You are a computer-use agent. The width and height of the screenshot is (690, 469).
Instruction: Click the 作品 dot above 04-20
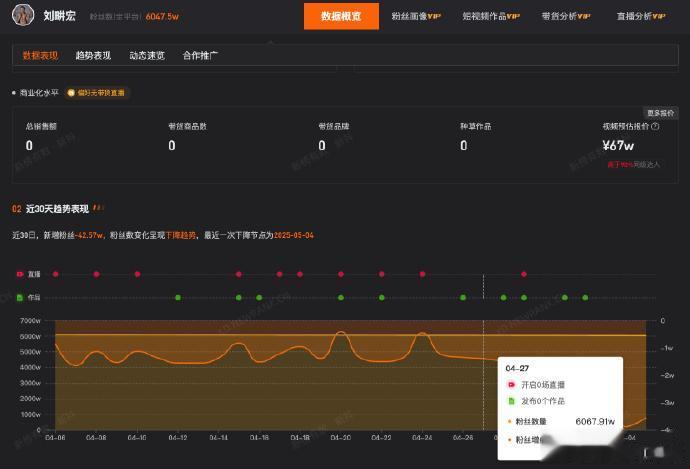(x=341, y=297)
